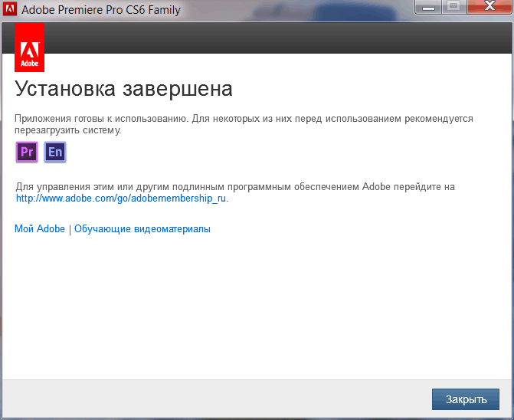Click the 'Установка завершена' heading

(123, 89)
